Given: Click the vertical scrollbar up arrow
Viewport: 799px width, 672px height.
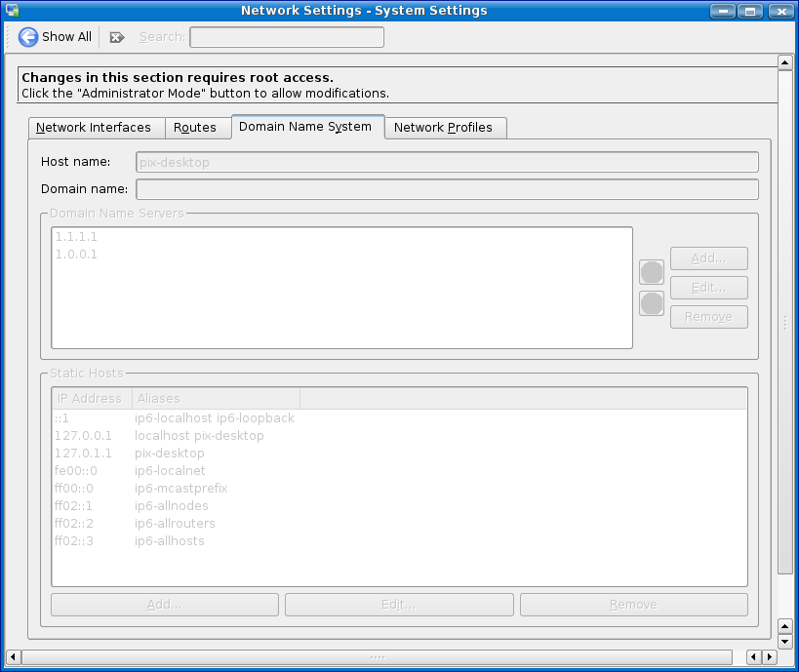Looking at the screenshot, I should click(784, 62).
